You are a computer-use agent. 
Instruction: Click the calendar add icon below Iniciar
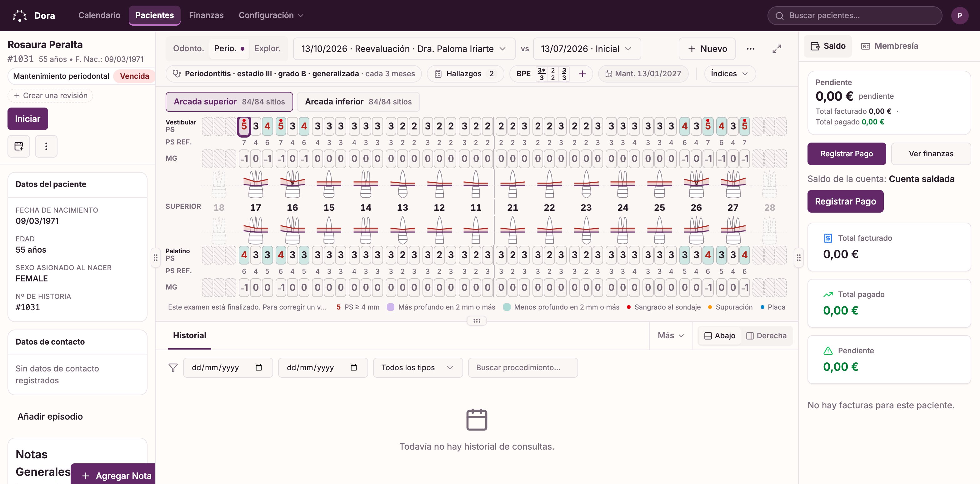coord(19,146)
